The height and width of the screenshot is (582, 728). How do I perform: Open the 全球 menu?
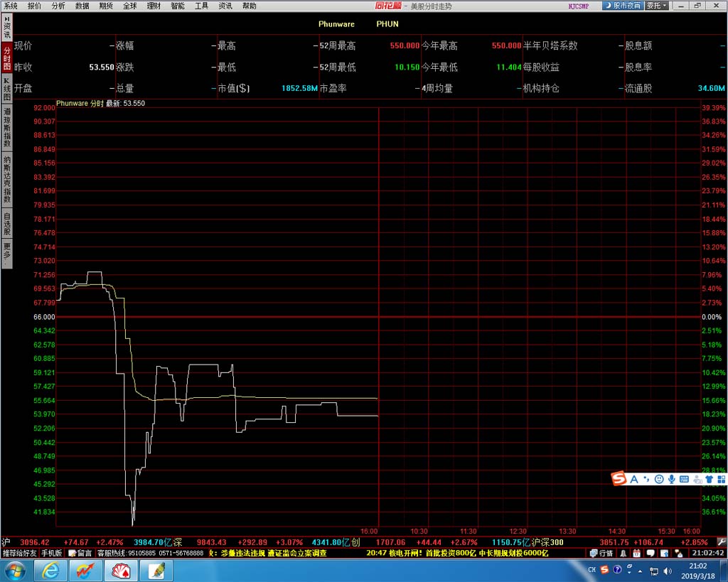point(130,6)
